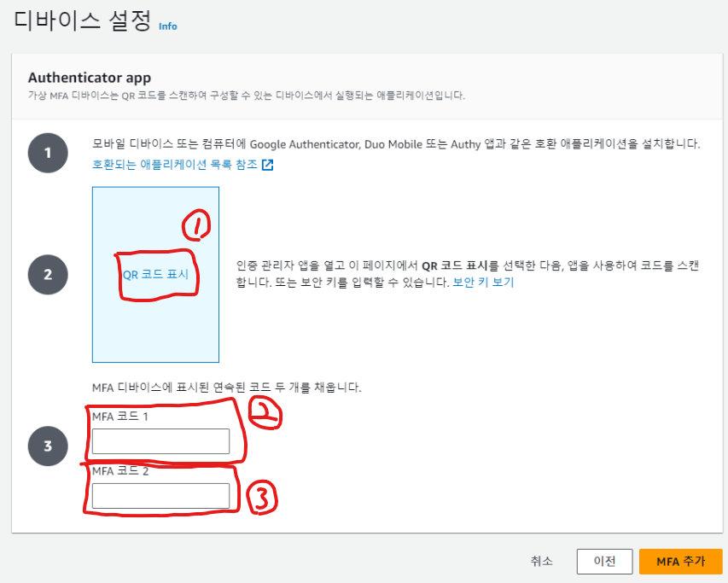Screen dimensions: 728x583
Task: Focus the MFA 코드 1 input field
Action: tap(160, 441)
